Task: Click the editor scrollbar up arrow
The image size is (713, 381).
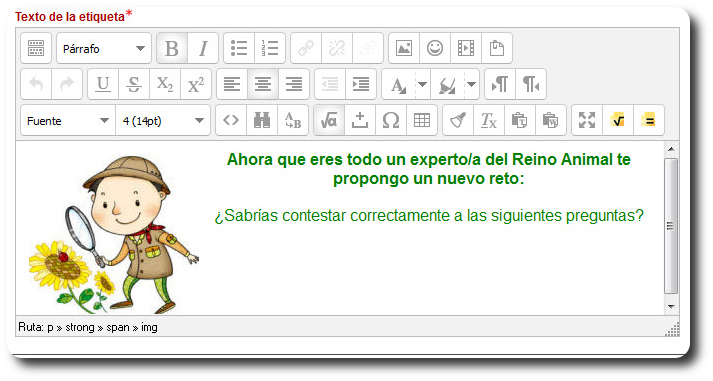Action: point(671,150)
